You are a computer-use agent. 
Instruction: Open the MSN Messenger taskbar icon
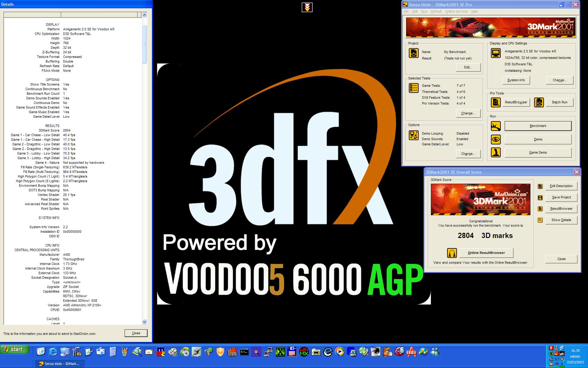point(435,351)
